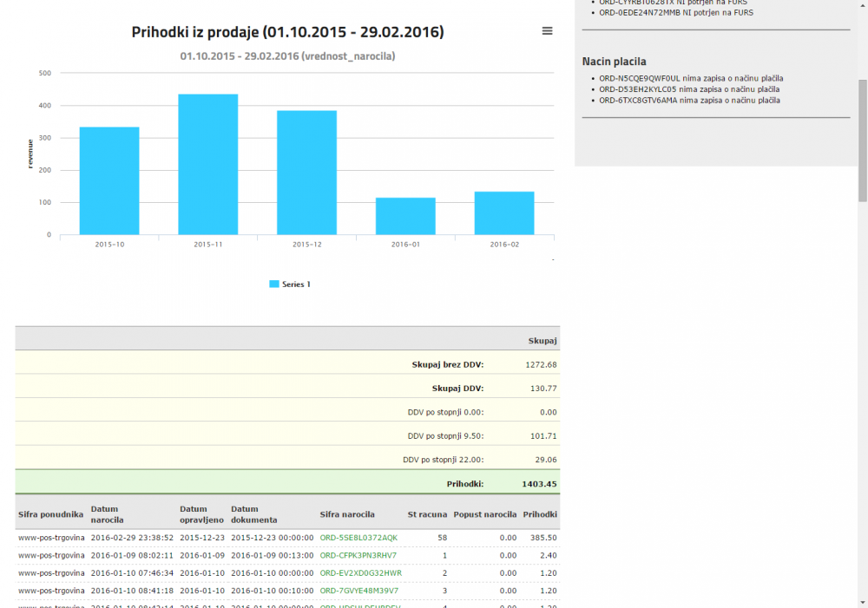This screenshot has height=608, width=868.
Task: Click the St racuna column header
Action: tap(427, 514)
